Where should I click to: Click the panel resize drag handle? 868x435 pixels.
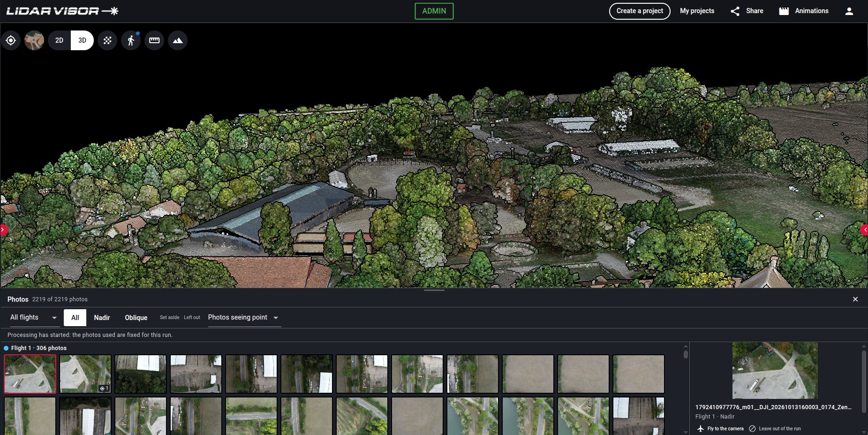(434, 290)
